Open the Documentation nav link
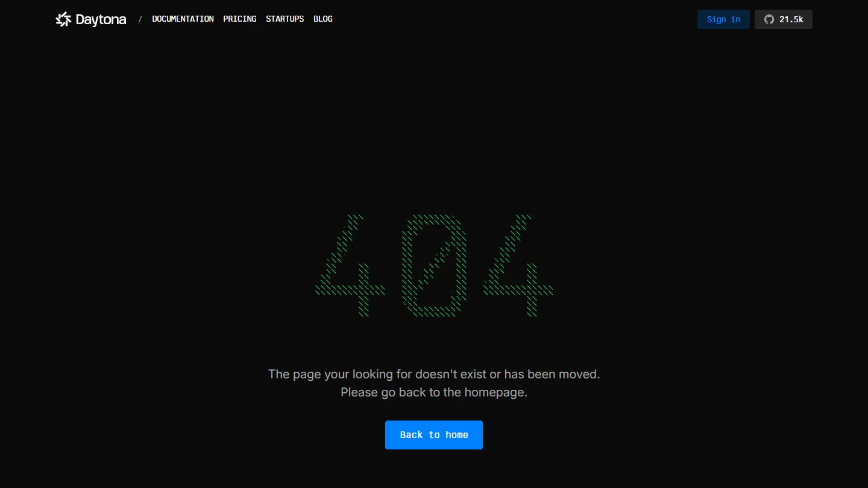 pos(183,19)
